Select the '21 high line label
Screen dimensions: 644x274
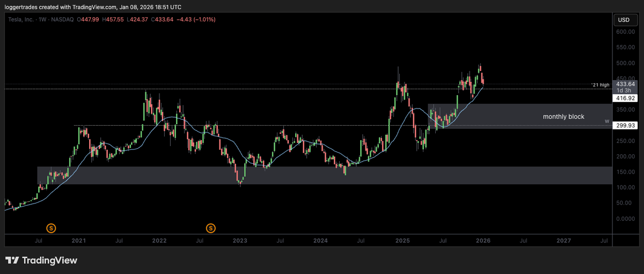601,85
